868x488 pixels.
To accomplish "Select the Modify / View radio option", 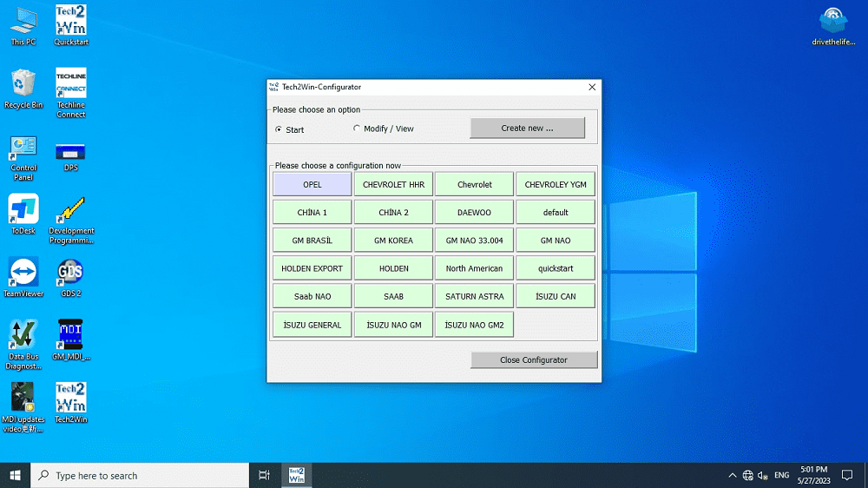I will click(x=357, y=129).
